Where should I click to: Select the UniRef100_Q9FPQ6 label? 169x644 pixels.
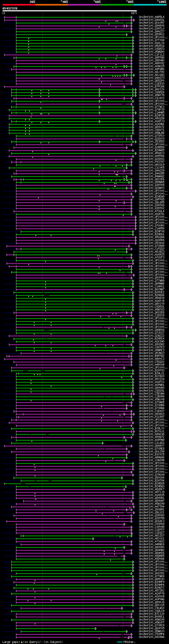pos(152,58)
